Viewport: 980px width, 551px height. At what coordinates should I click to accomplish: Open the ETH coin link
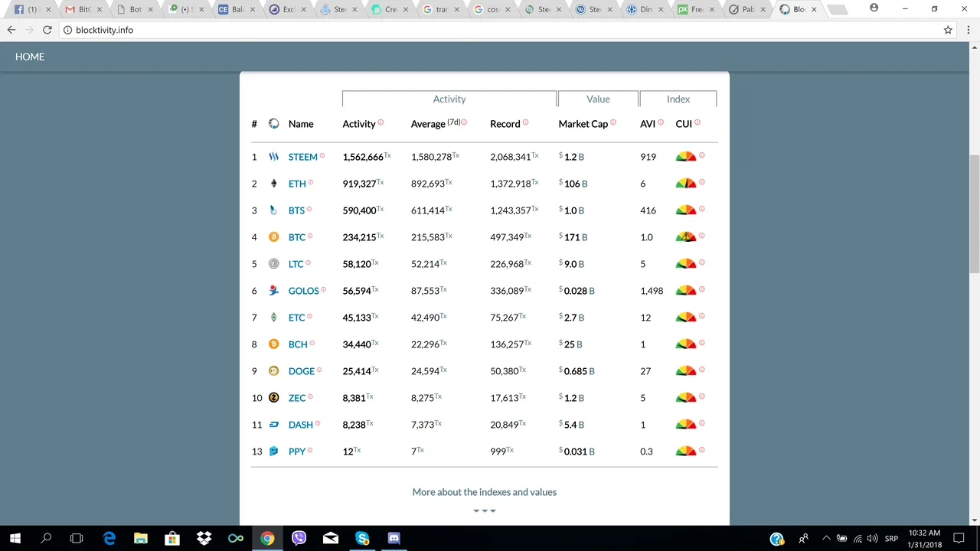(297, 184)
